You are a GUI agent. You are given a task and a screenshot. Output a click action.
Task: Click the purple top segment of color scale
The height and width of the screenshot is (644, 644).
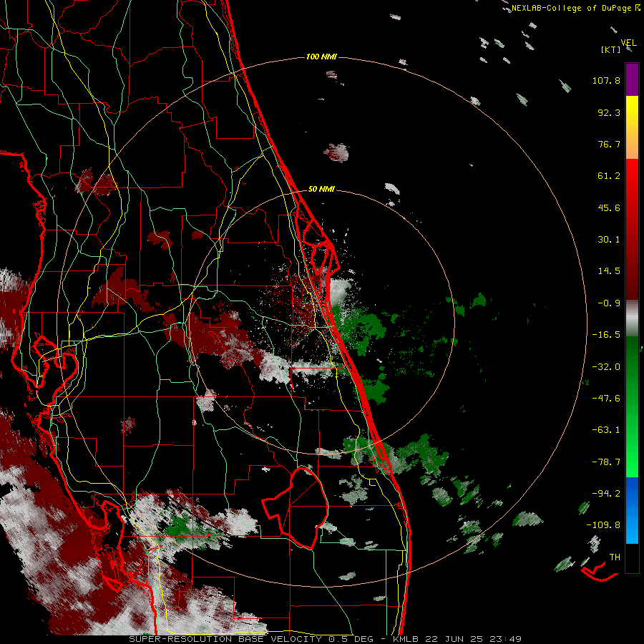pos(632,79)
